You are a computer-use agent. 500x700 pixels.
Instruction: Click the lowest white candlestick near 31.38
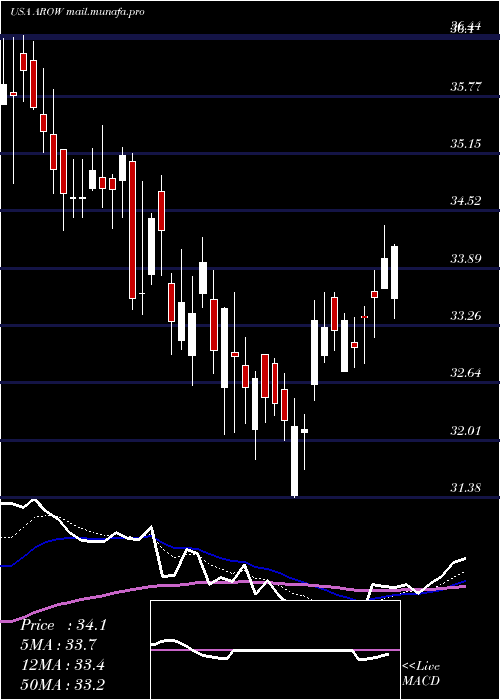pos(295,461)
